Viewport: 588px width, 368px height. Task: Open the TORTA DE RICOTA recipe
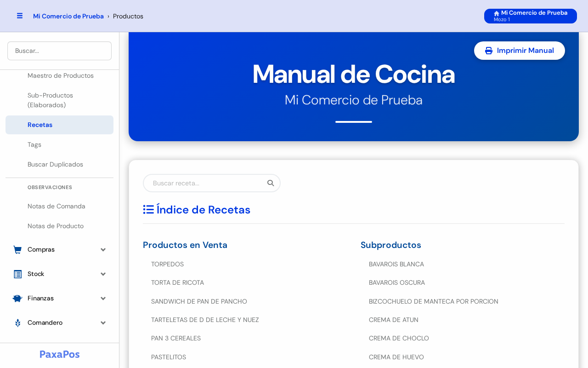[x=177, y=282]
